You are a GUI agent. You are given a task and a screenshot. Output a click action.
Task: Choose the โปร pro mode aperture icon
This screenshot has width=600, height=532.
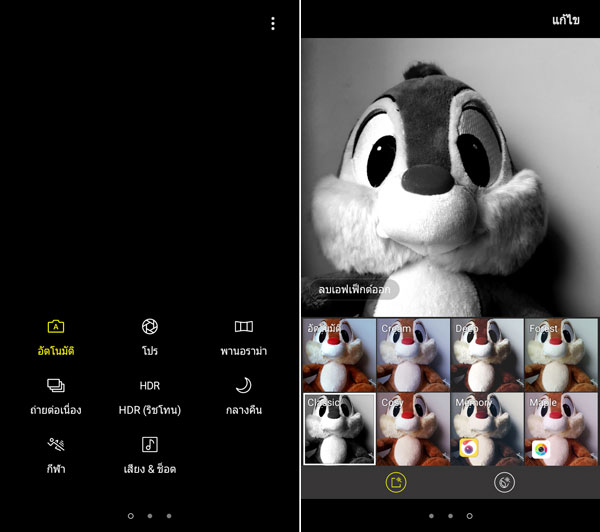[x=150, y=326]
